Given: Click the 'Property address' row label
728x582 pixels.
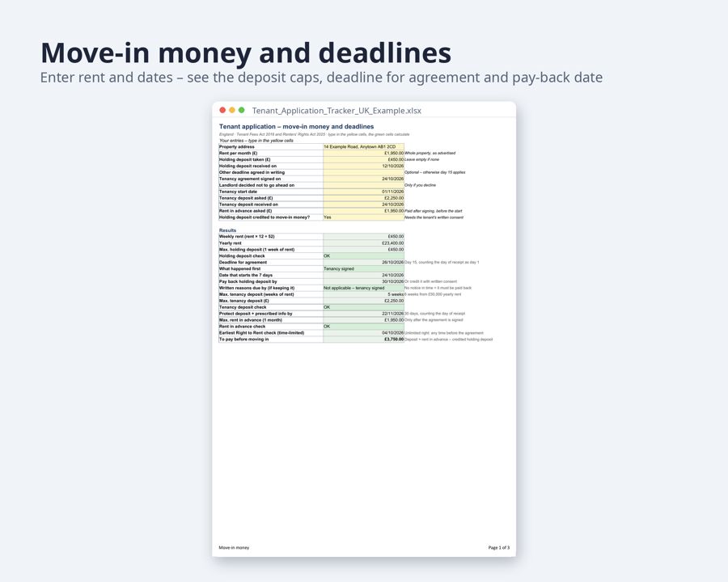Looking at the screenshot, I should point(237,146).
